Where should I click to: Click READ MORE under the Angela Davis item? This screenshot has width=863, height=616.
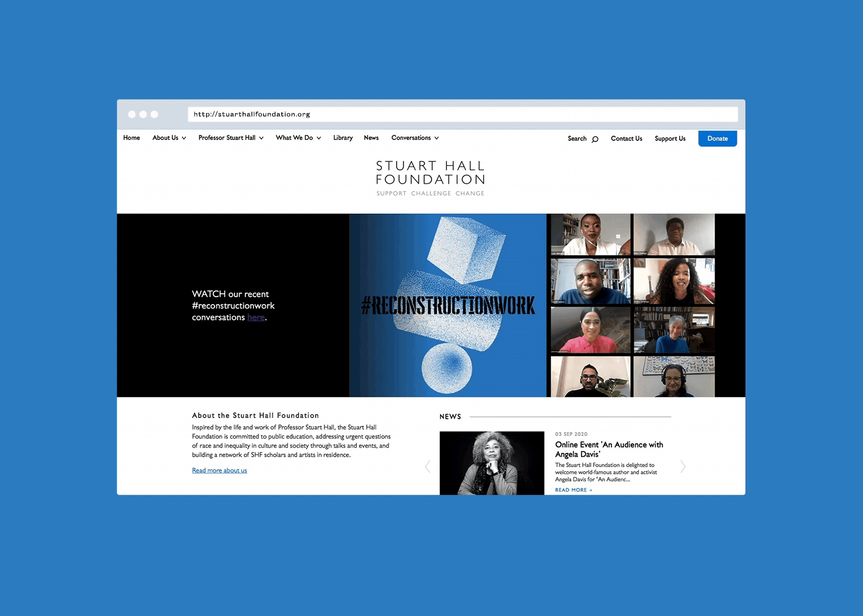pyautogui.click(x=574, y=490)
